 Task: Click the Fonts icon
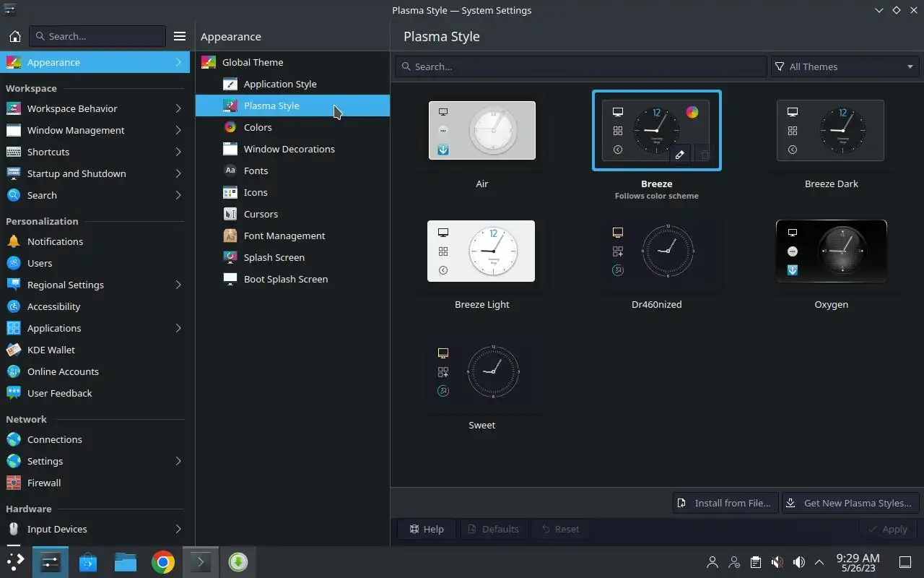click(x=230, y=171)
